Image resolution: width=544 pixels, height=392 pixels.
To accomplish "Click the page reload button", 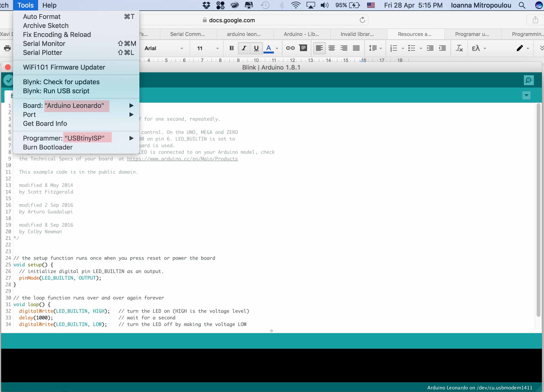I will 362,20.
